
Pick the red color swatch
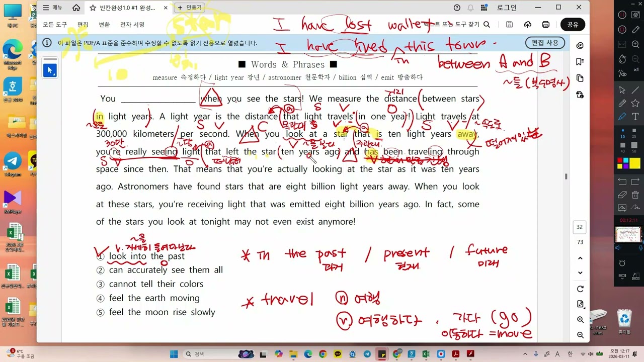620,160
